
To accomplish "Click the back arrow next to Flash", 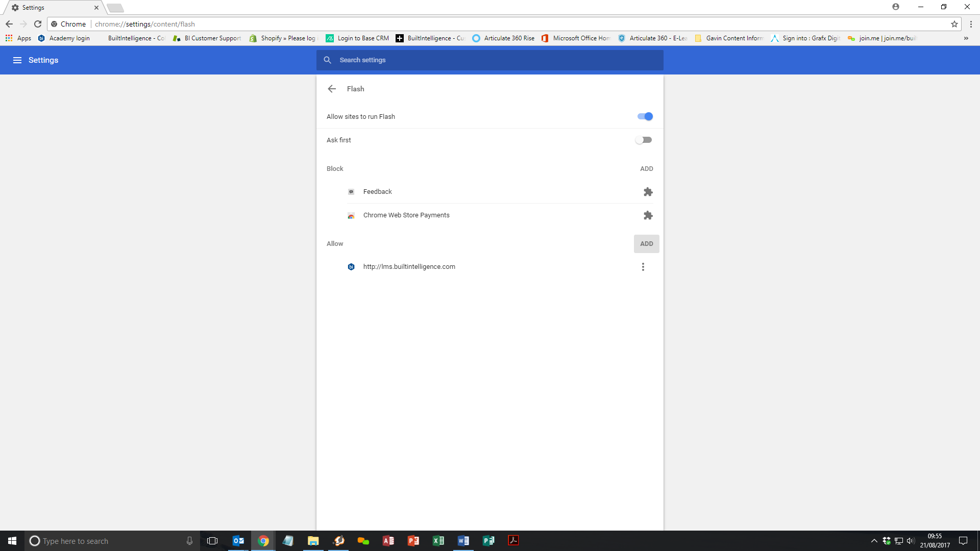I will (x=332, y=89).
